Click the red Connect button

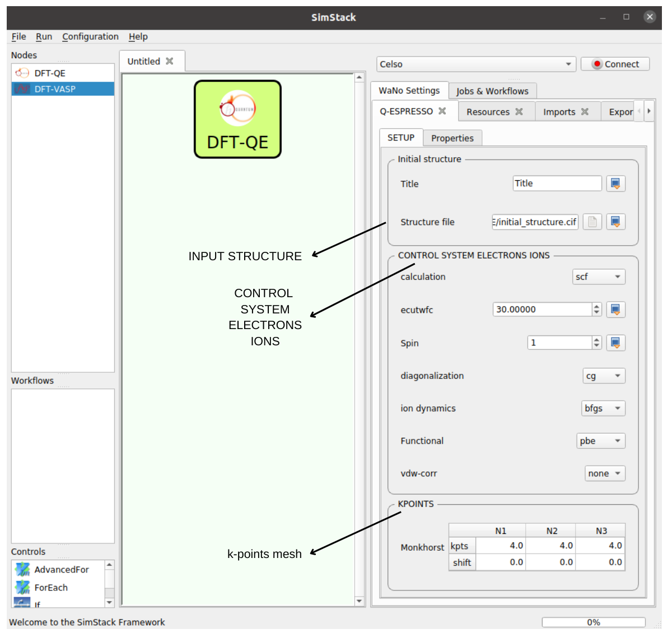tap(615, 64)
